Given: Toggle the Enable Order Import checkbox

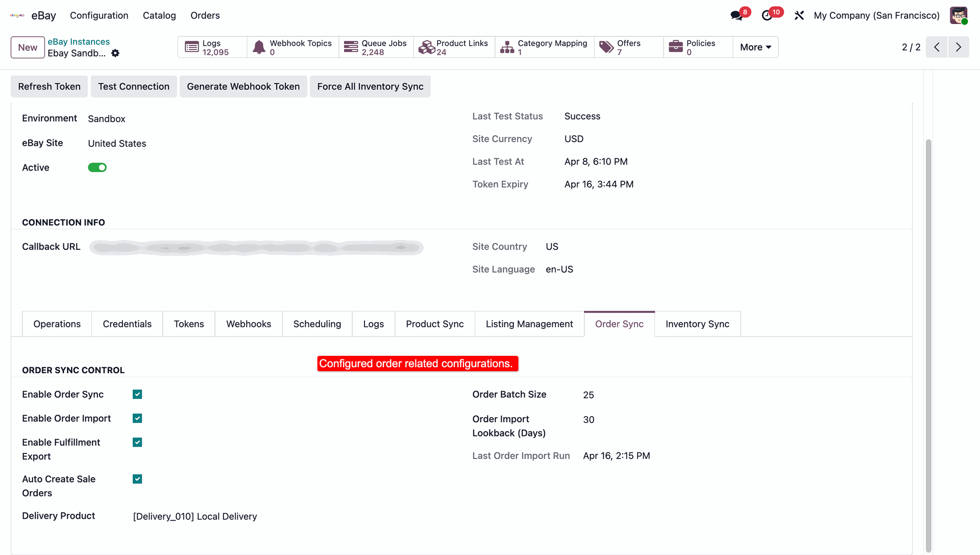Looking at the screenshot, I should click(137, 418).
